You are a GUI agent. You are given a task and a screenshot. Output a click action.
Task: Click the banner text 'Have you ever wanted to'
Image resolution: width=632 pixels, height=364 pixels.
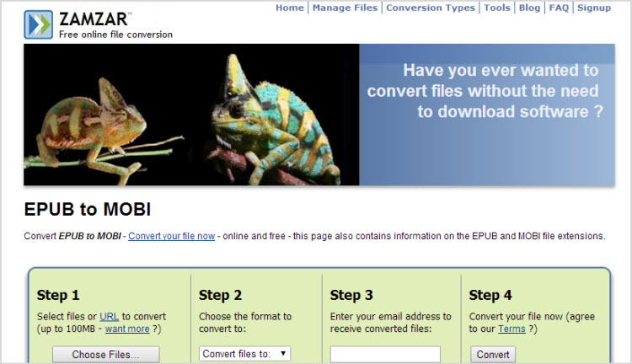501,70
